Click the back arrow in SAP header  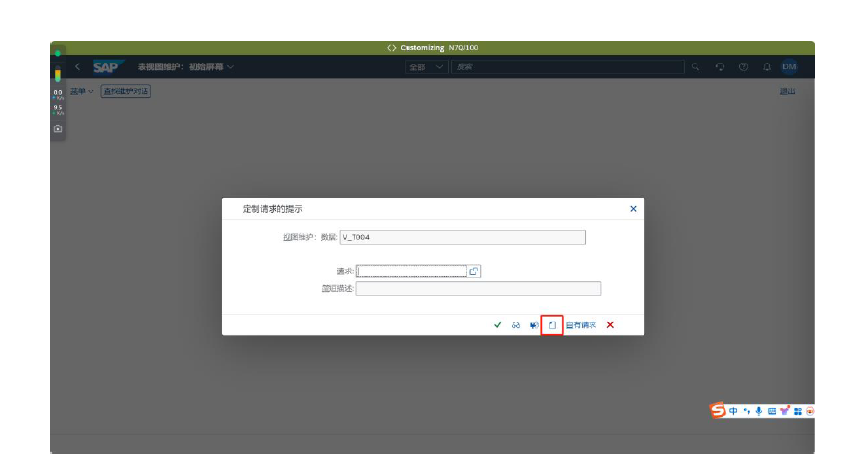(78, 67)
